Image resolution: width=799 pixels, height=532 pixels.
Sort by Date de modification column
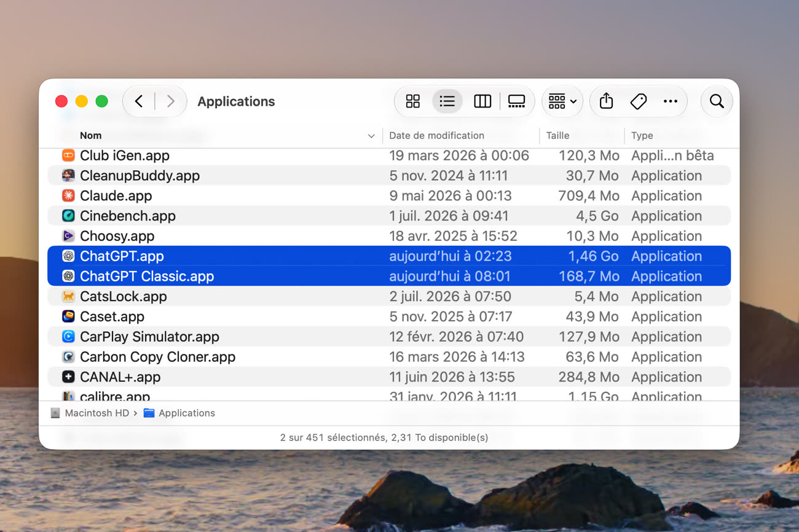(437, 136)
